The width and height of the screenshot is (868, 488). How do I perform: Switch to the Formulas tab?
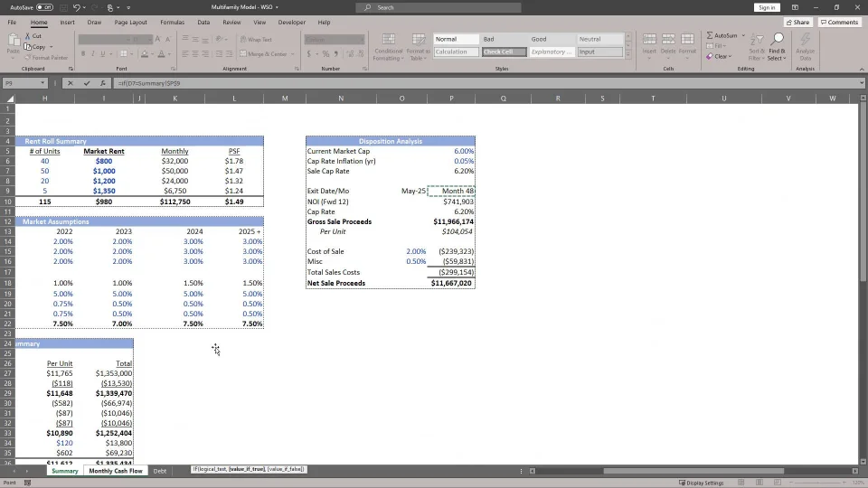[172, 23]
